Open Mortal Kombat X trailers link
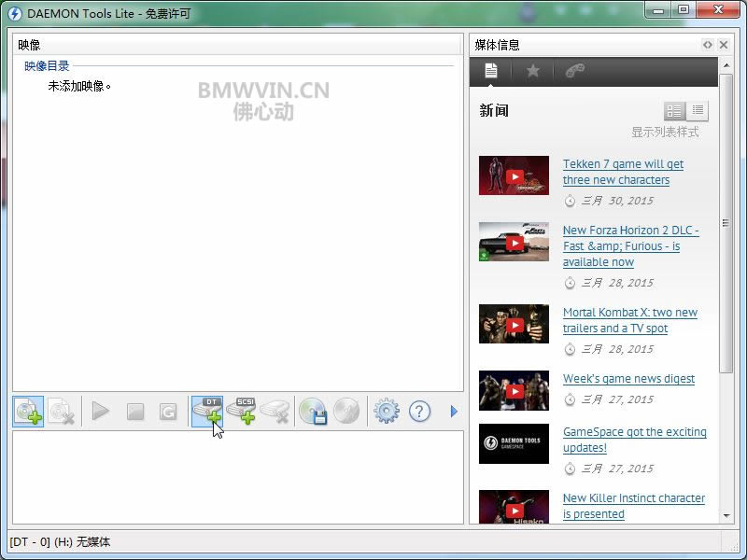 pos(629,320)
